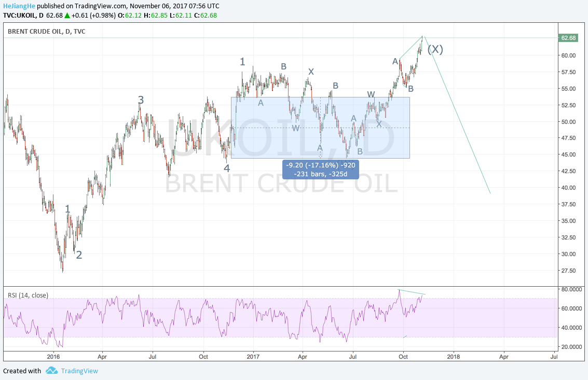Click the wave label 2 near the 2016 bottom
The image size is (588, 380).
click(x=79, y=255)
